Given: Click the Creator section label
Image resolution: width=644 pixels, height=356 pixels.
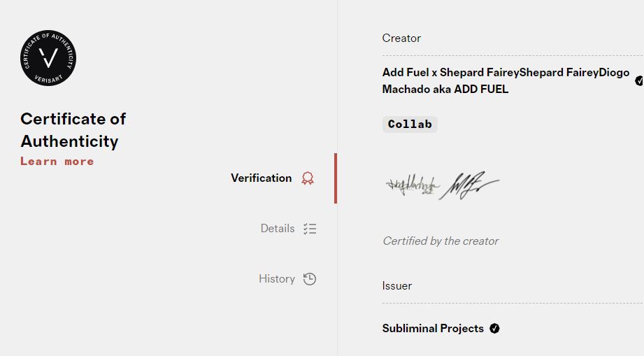Looking at the screenshot, I should [x=401, y=38].
